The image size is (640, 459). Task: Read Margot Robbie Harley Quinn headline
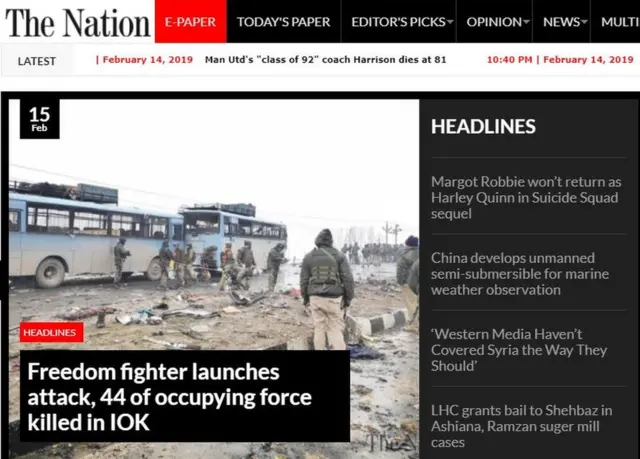pos(526,197)
